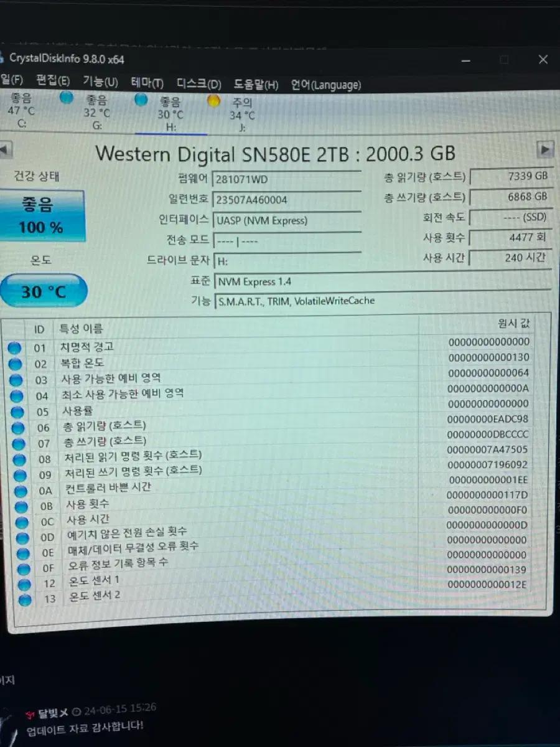Image resolution: width=560 pixels, height=747 pixels.
Task: Close the CrystalDiskInfo window
Action: [x=543, y=60]
